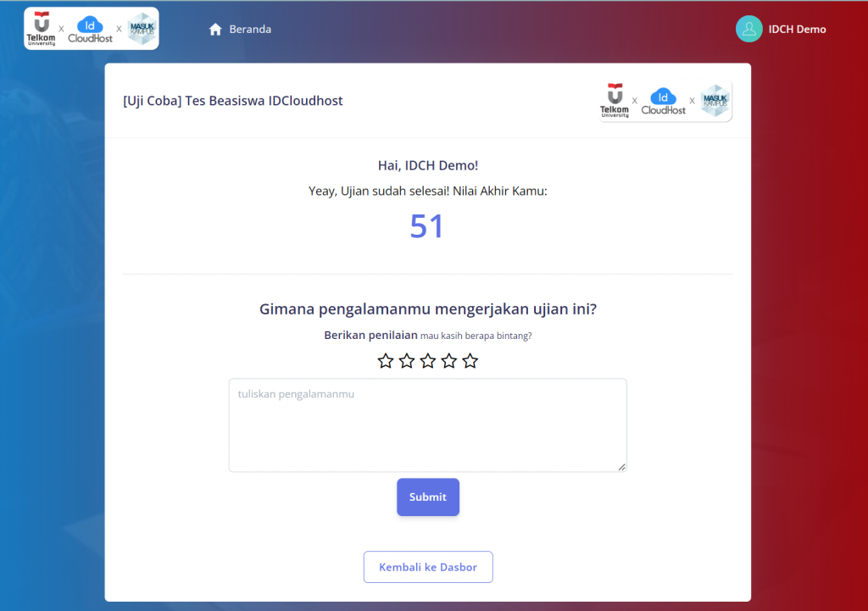Rate five stars with the last star
This screenshot has height=611, width=868.
[x=470, y=361]
